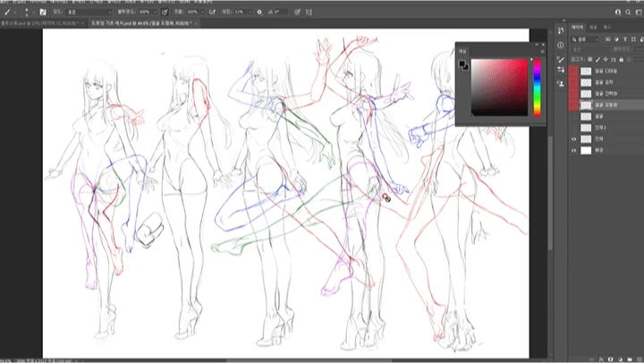Image resolution: width=644 pixels, height=363 pixels.
Task: Expand the flow 100% dropdown arrow
Action: (x=202, y=12)
